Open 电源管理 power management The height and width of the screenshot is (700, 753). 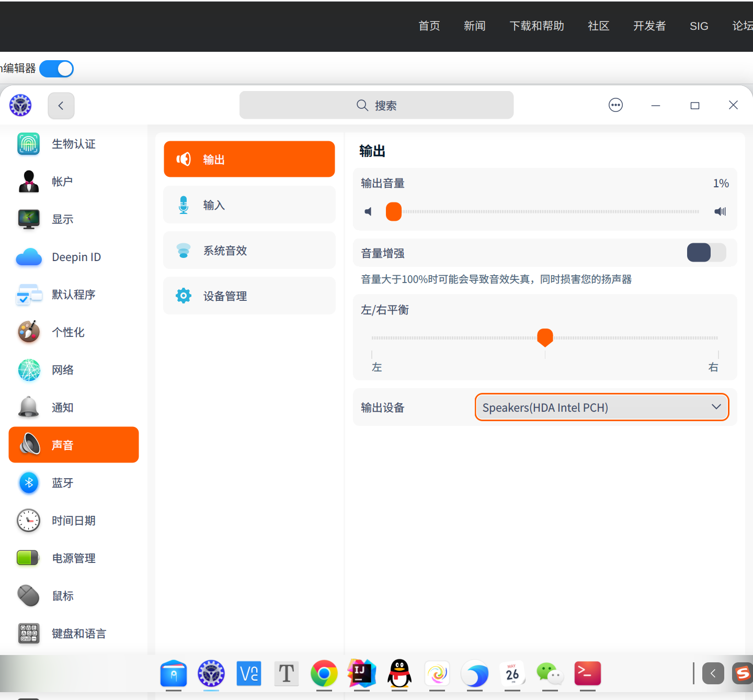pyautogui.click(x=74, y=558)
